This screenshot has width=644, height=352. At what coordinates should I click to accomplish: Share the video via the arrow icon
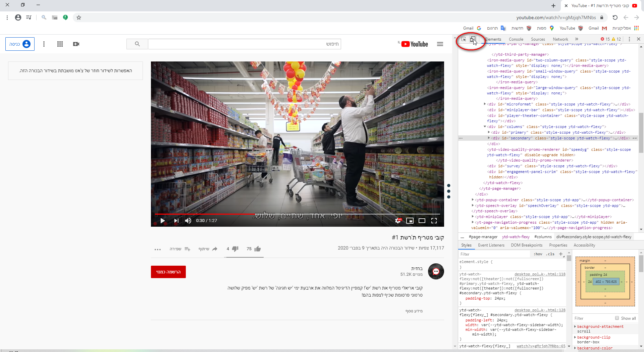pyautogui.click(x=215, y=249)
